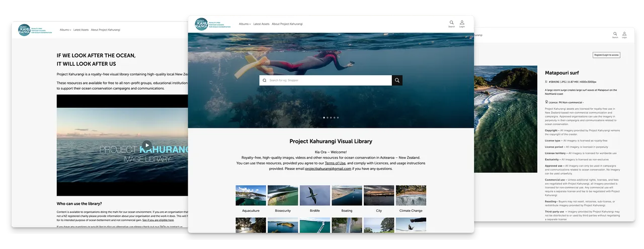Click the licence icon beside PK Non-commercial
Viewport: 644px width, 249px height.
coord(546,102)
